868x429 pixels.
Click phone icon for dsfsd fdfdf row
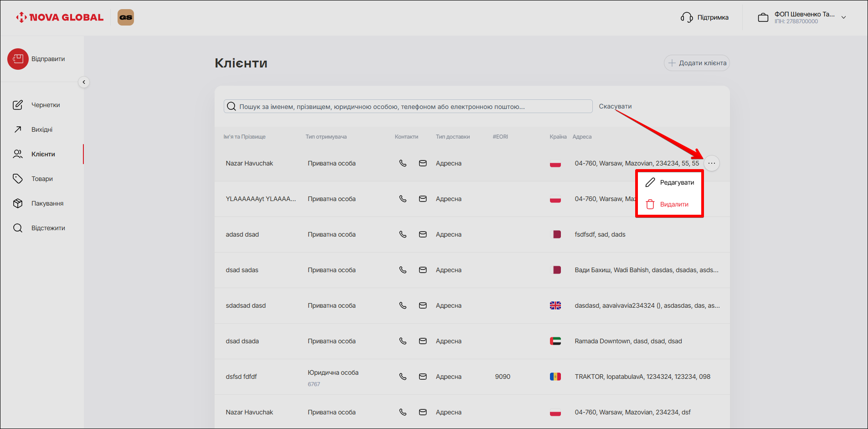pyautogui.click(x=403, y=377)
